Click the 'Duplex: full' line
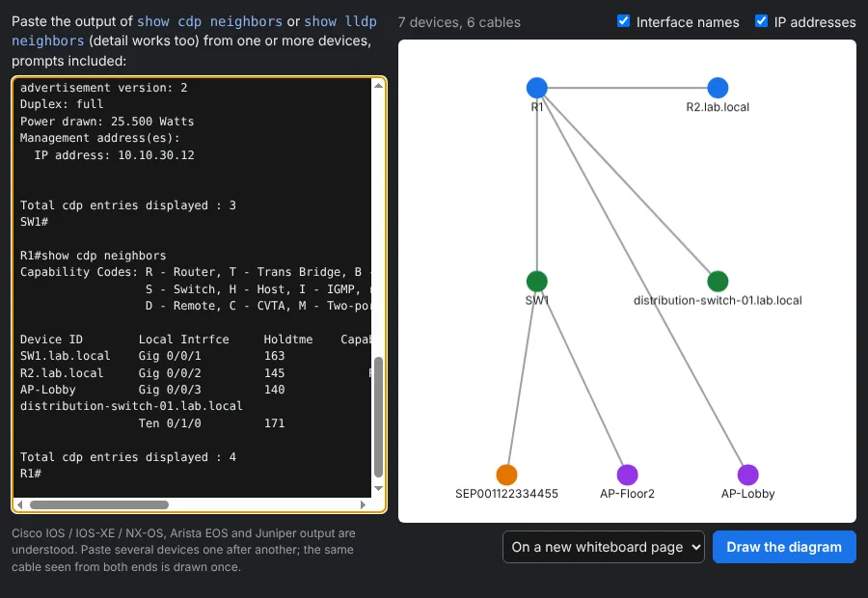 point(62,104)
